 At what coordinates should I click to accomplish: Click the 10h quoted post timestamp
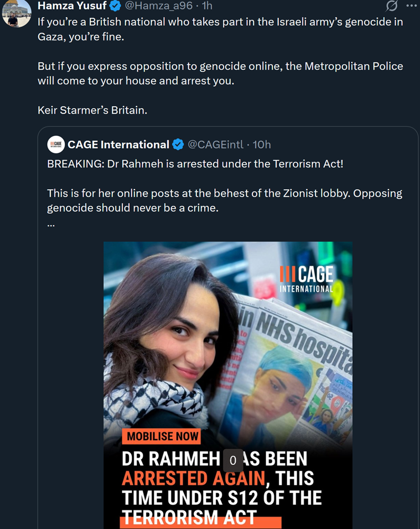(x=261, y=144)
